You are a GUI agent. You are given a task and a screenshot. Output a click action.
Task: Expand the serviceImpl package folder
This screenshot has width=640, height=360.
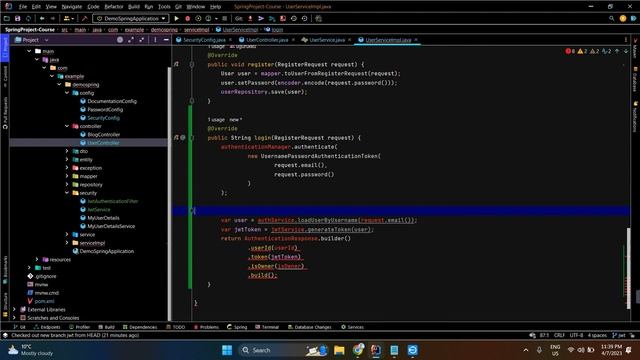coord(67,243)
